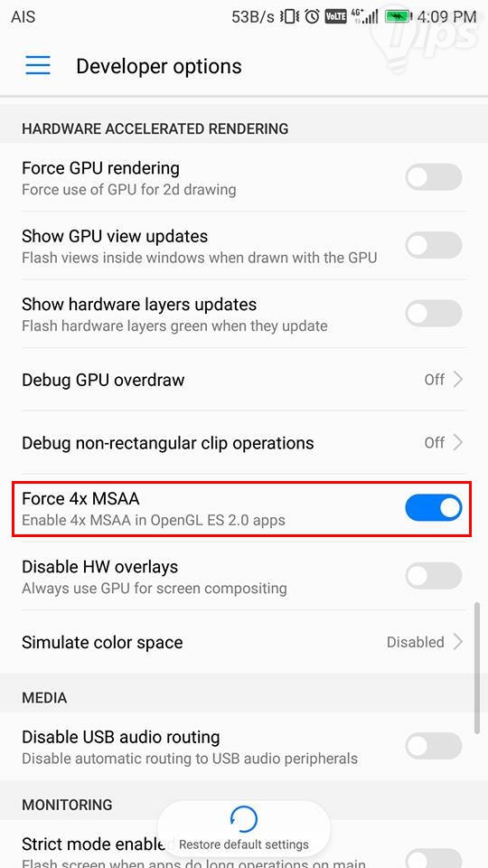Viewport: 488px width, 868px height.
Task: Open Simulate color space Disabled chevron
Action: [457, 642]
